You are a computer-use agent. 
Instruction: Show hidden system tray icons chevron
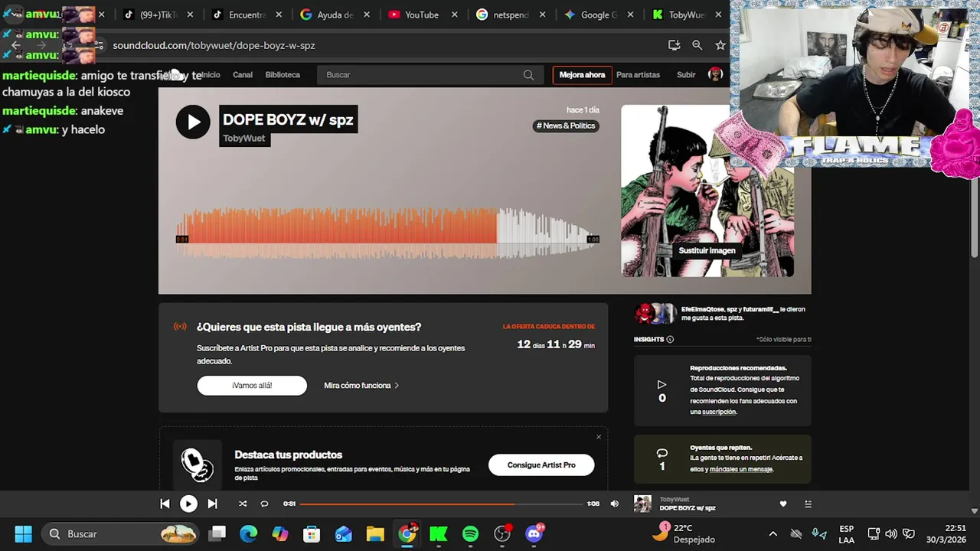pos(773,533)
